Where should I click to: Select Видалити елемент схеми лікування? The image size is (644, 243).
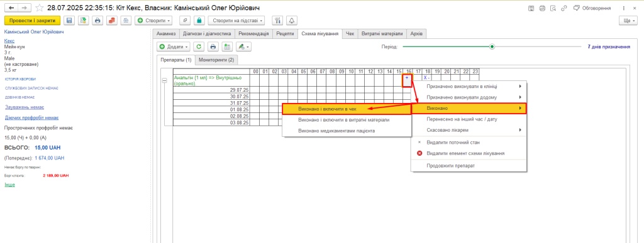[x=469, y=153]
